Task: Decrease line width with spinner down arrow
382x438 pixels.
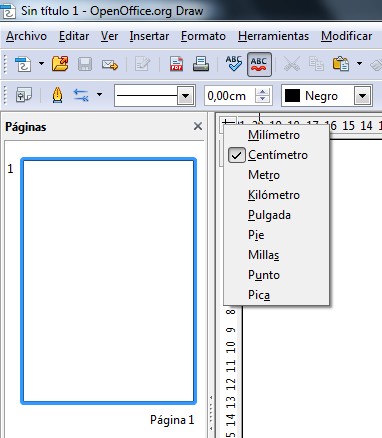Action: tap(263, 100)
